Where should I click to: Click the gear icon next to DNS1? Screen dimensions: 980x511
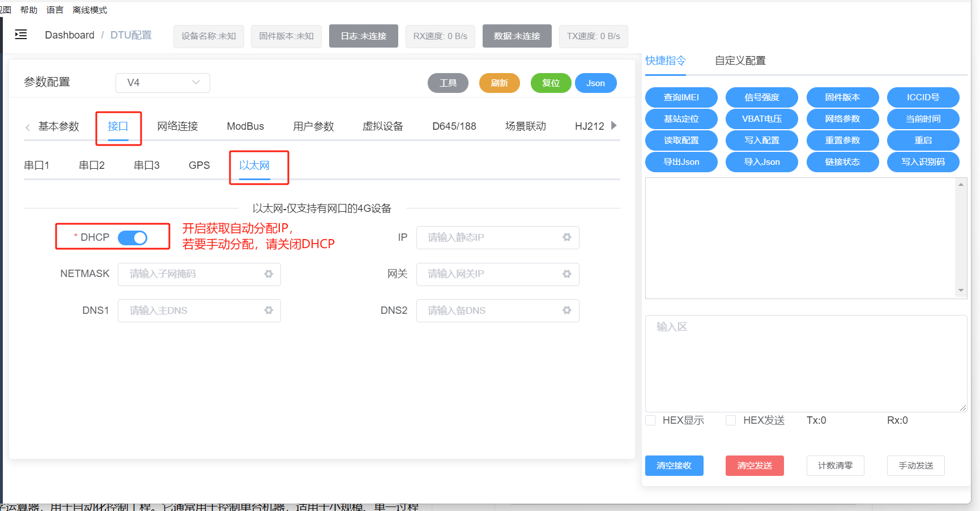268,310
